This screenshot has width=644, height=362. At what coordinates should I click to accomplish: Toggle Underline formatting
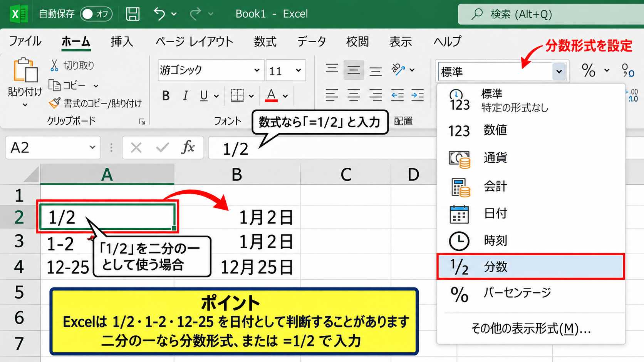tap(204, 95)
